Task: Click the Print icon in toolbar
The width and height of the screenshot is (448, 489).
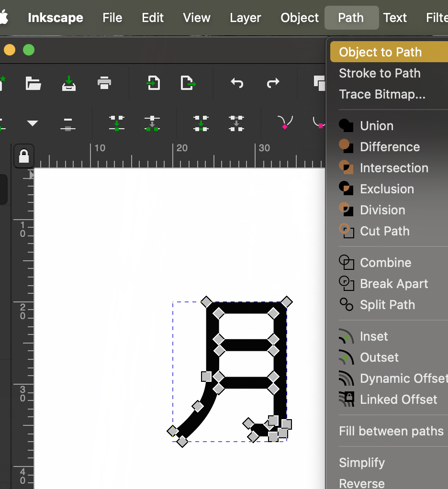Action: [104, 83]
